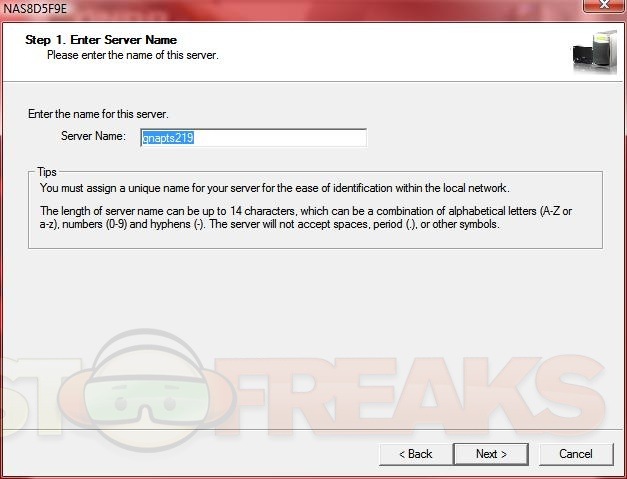Click the highlighted qnapts219 text
627x479 pixels.
(x=168, y=138)
